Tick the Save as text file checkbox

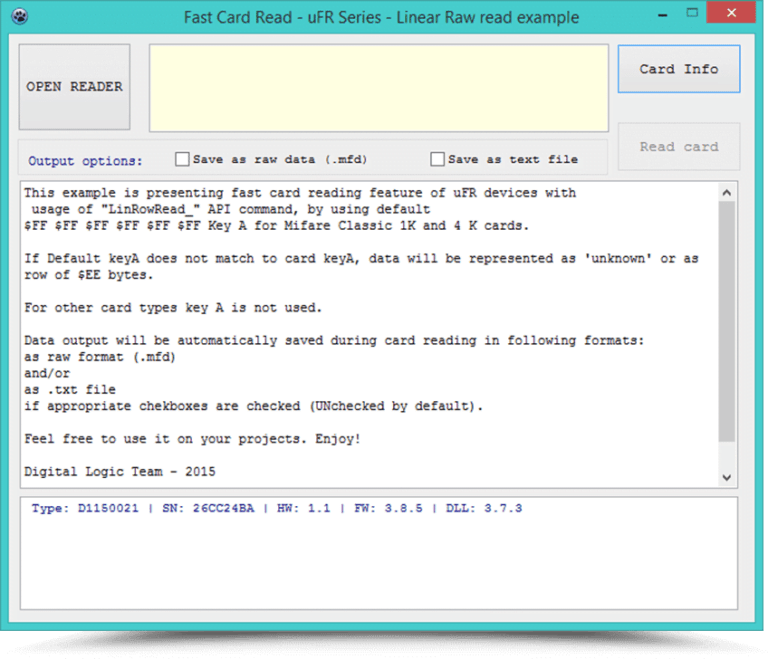(x=437, y=159)
